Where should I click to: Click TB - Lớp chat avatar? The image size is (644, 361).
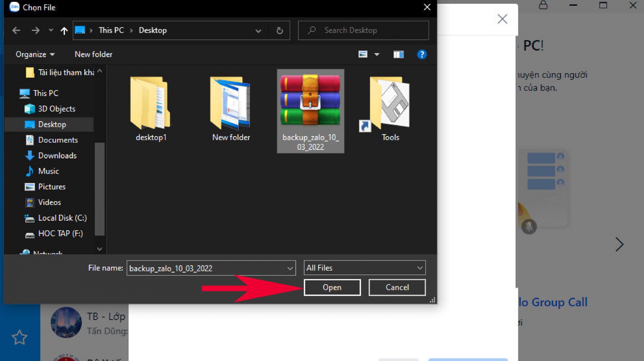coord(66,322)
